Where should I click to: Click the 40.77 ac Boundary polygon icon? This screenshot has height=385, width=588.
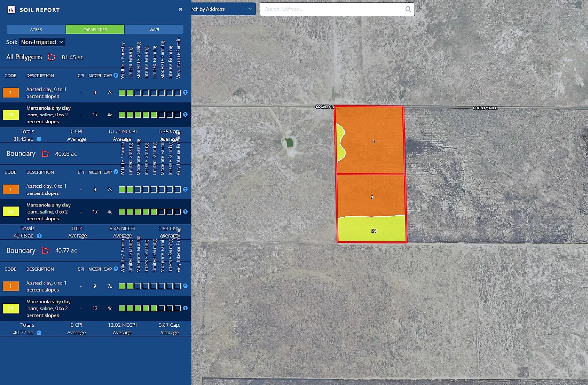(x=45, y=250)
